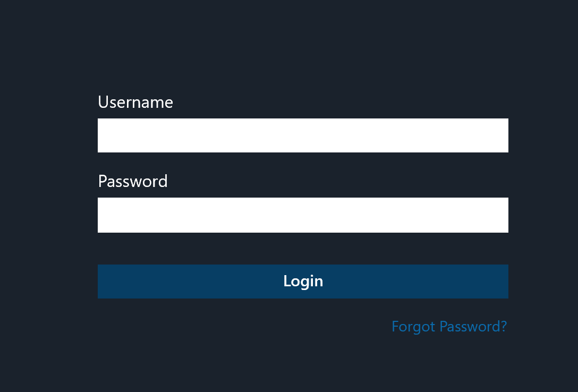
Task: Focus the white box under Username
Action: coord(303,135)
